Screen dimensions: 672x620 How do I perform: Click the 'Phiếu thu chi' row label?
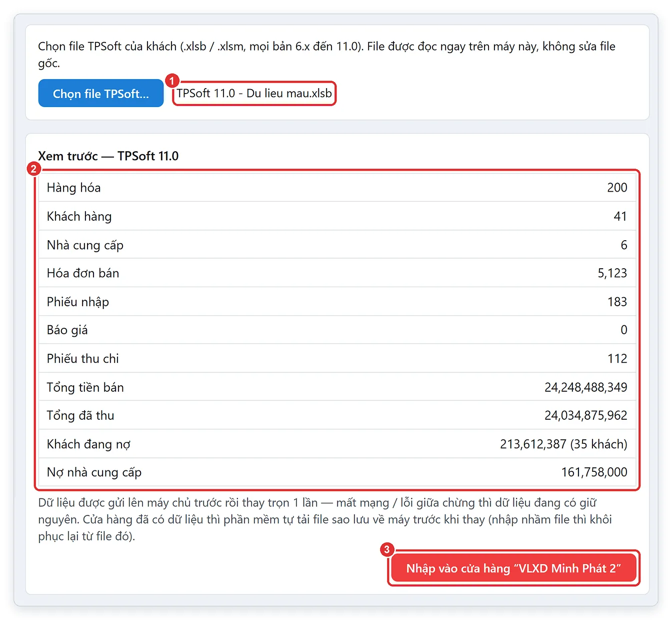[83, 358]
